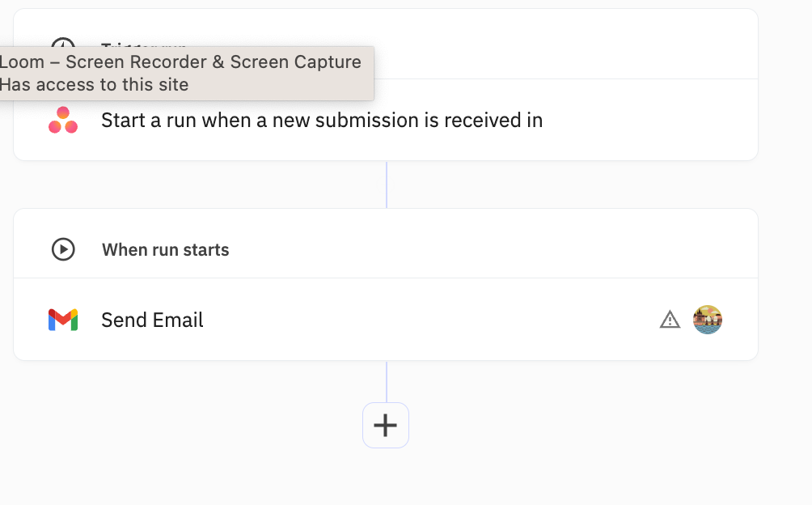Click the connector line above the plus button
Screen dimensions: 812x505
pyautogui.click(x=387, y=380)
